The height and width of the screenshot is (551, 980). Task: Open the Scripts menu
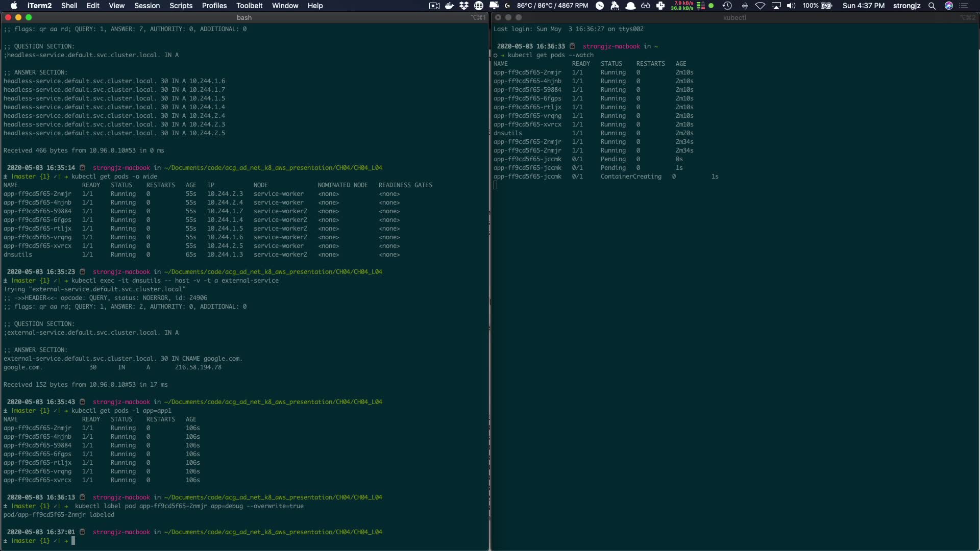tap(181, 6)
